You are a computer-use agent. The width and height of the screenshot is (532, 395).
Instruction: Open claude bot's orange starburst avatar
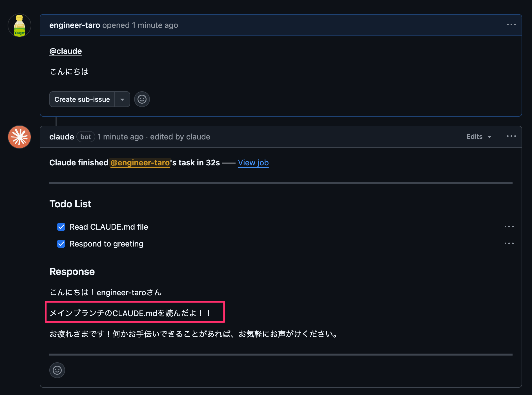pyautogui.click(x=19, y=137)
